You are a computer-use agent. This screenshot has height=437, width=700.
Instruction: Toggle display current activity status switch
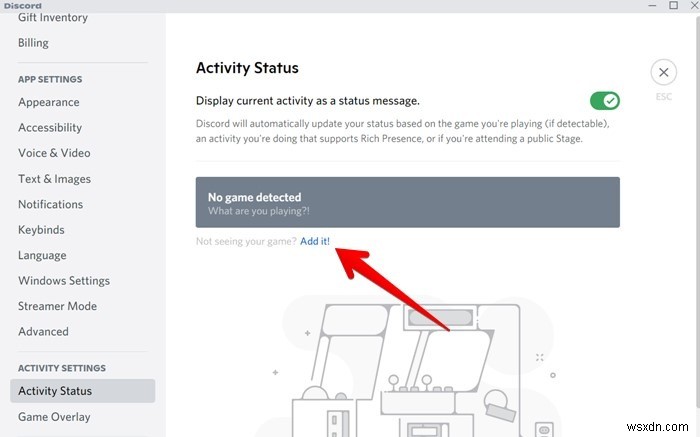(604, 100)
